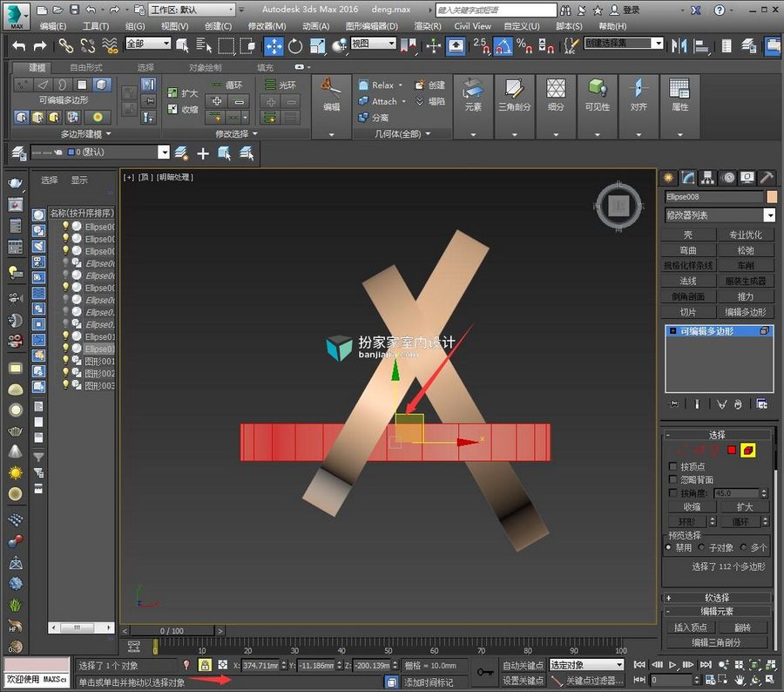Viewport: 784px width, 692px height.
Task: Select the SubObj (子对象) preview radio button
Action: [x=701, y=547]
